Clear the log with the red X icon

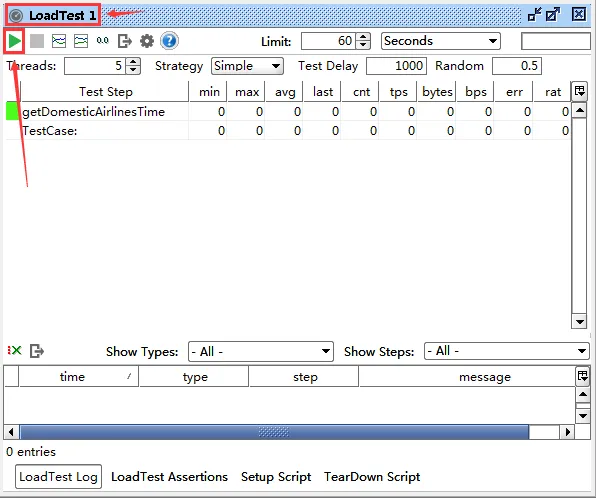coord(14,351)
